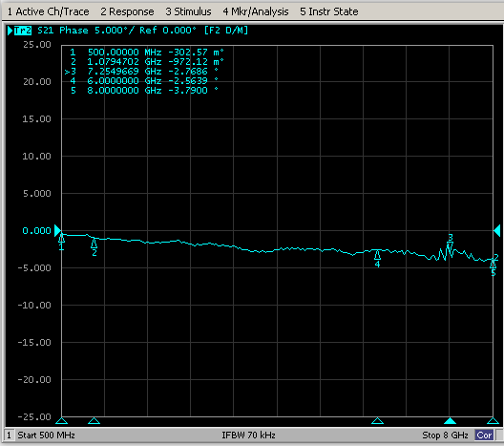Click the right reference position arrow

497,230
